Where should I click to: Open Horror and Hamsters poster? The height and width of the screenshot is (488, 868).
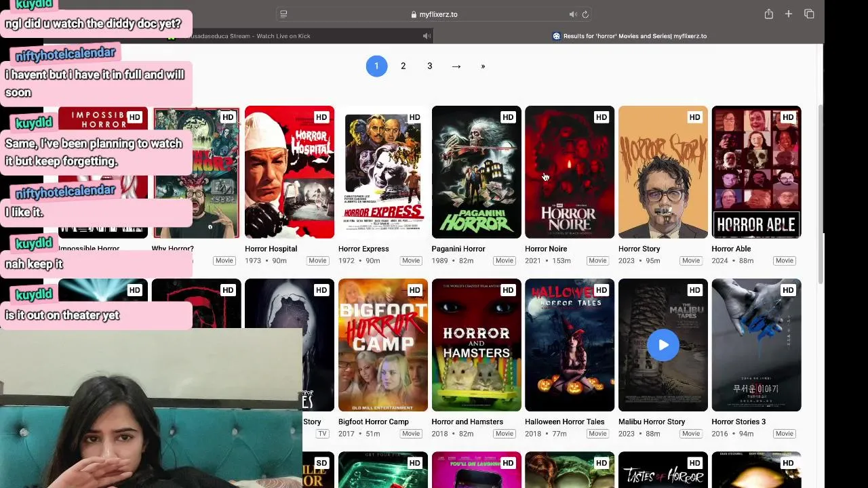(477, 345)
